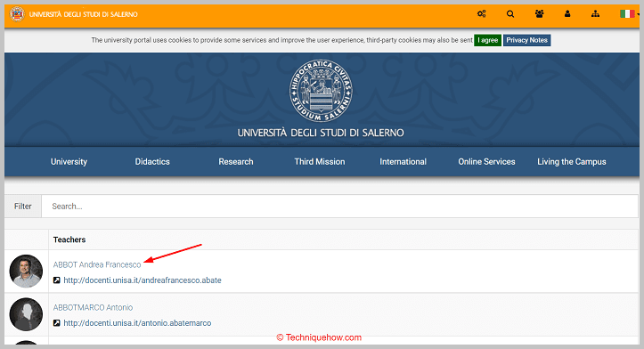Click the Università degli Studi di Salerno header text
The width and height of the screenshot is (644, 349).
tap(84, 14)
